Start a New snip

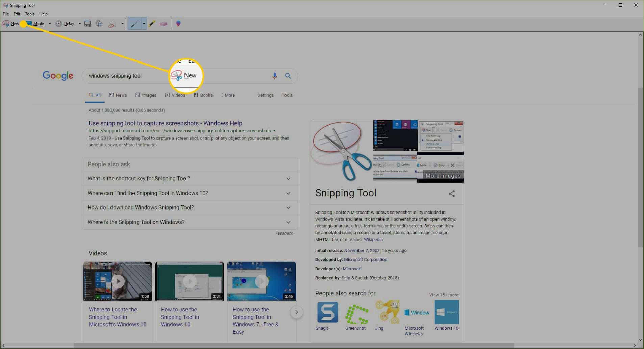(10, 24)
